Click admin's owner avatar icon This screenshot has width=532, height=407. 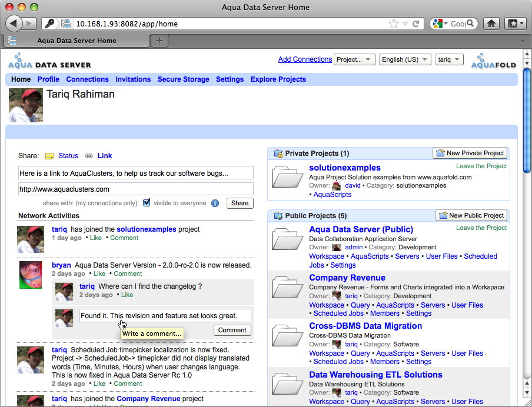337,248
